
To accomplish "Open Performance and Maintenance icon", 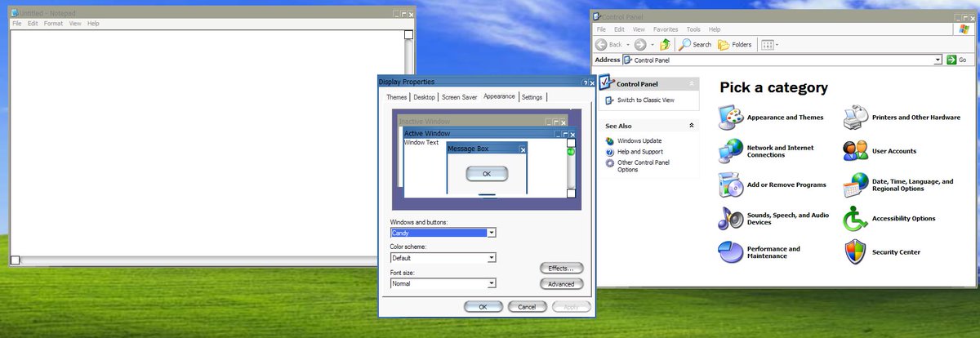I will pyautogui.click(x=730, y=252).
